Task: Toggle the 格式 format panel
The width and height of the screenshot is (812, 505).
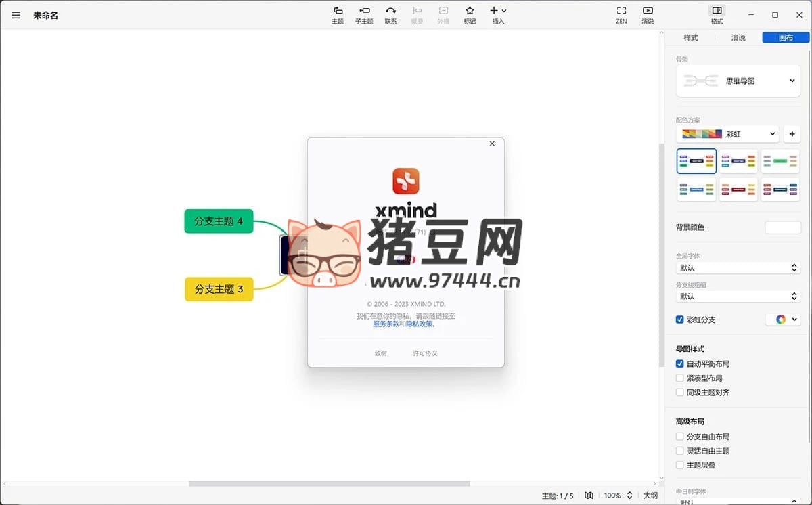Action: pos(717,15)
